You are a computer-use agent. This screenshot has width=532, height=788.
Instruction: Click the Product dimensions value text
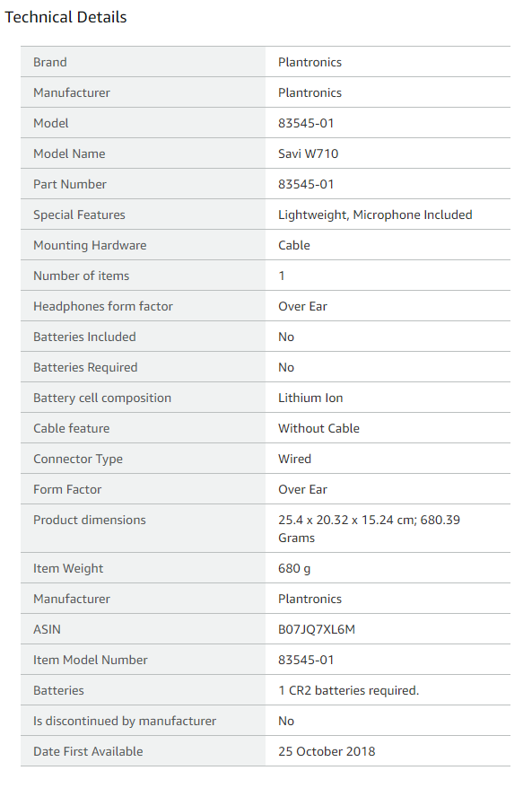click(x=369, y=529)
